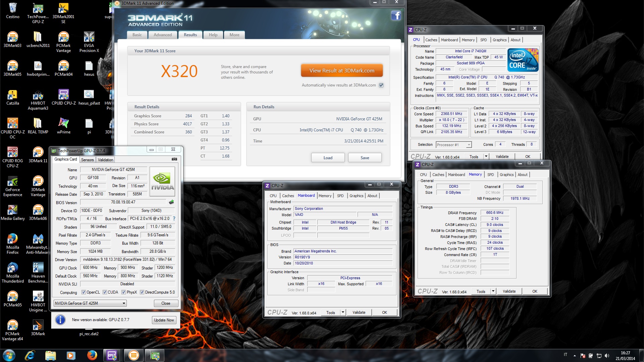Image resolution: width=644 pixels, height=362 pixels.
Task: Click Load button in Run Details
Action: [328, 158]
